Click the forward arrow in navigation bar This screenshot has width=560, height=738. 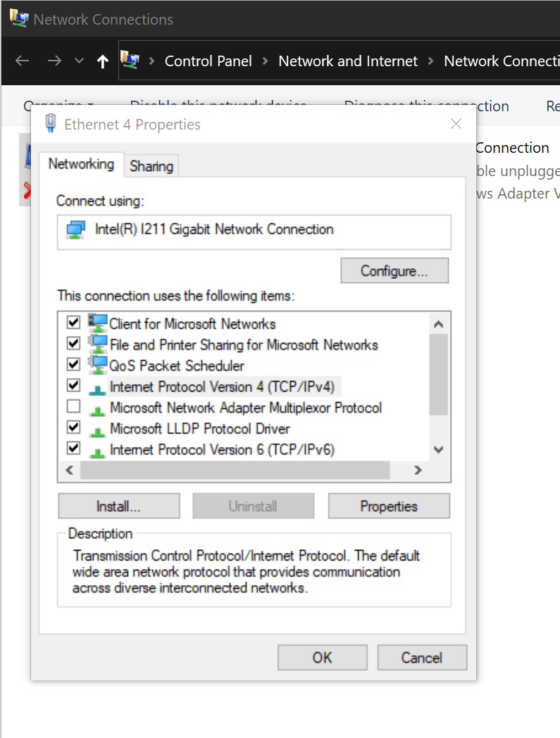[54, 61]
